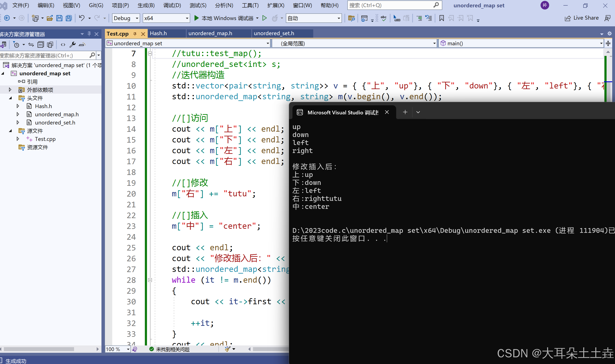The image size is (615, 364).
Task: Undo the last edit
Action: coord(81,18)
